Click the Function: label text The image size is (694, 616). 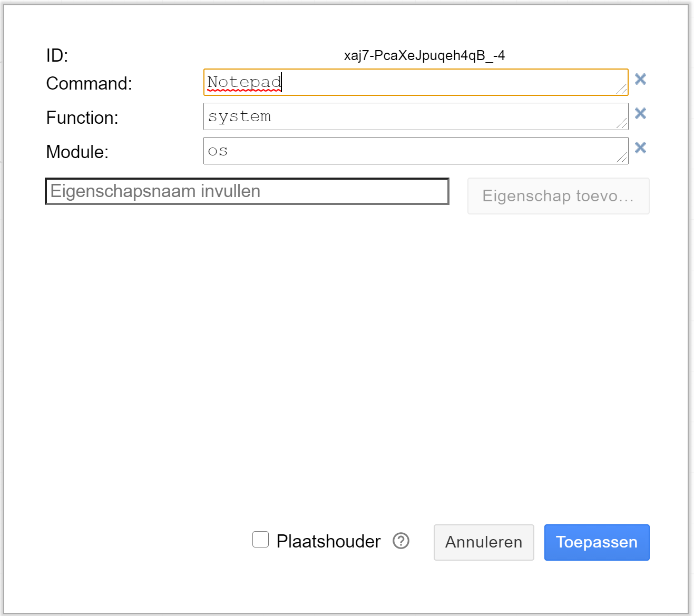coord(82,118)
